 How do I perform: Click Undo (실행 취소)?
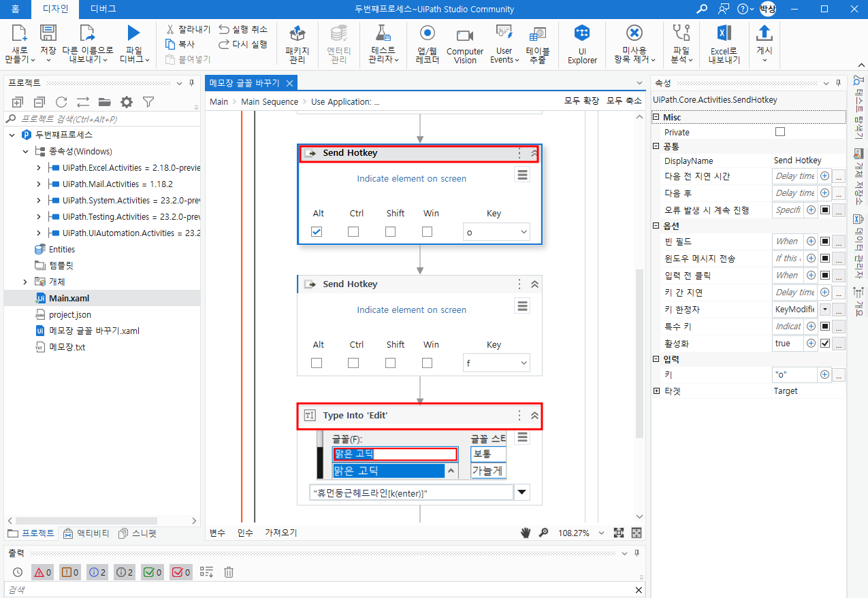[x=243, y=29]
